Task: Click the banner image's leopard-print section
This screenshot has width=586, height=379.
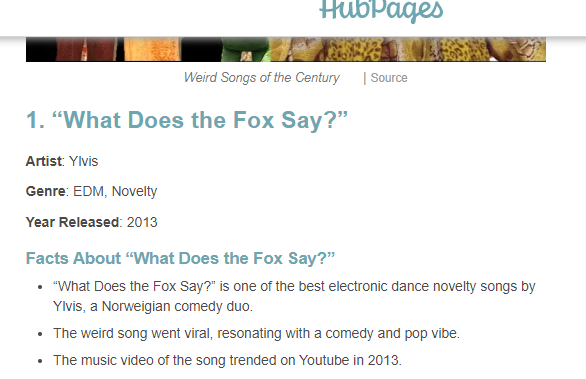Action: pos(407,49)
